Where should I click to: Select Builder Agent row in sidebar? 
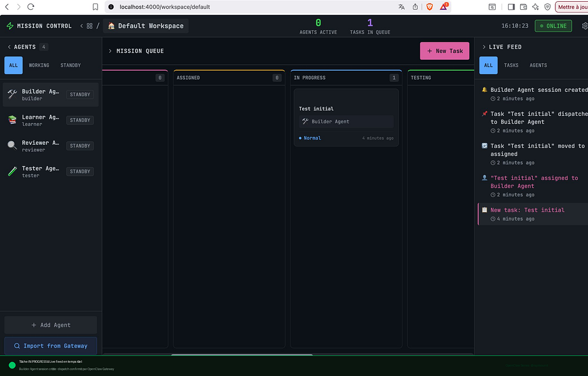point(51,95)
